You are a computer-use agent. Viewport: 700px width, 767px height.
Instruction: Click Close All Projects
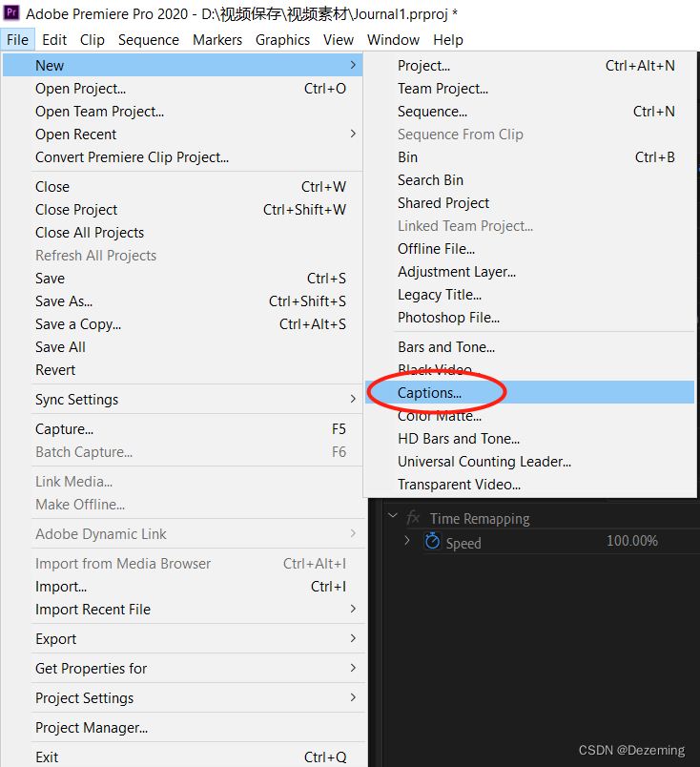(x=182, y=233)
